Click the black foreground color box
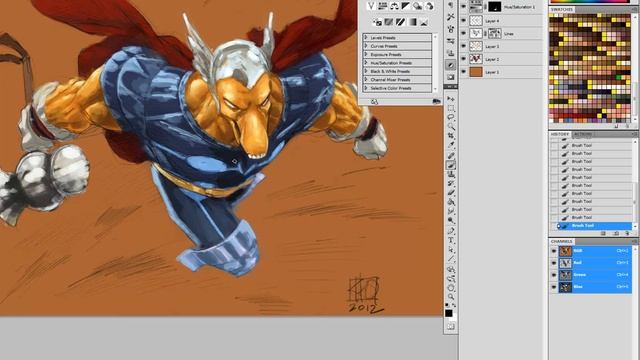This screenshot has width=640, height=360. tap(449, 313)
